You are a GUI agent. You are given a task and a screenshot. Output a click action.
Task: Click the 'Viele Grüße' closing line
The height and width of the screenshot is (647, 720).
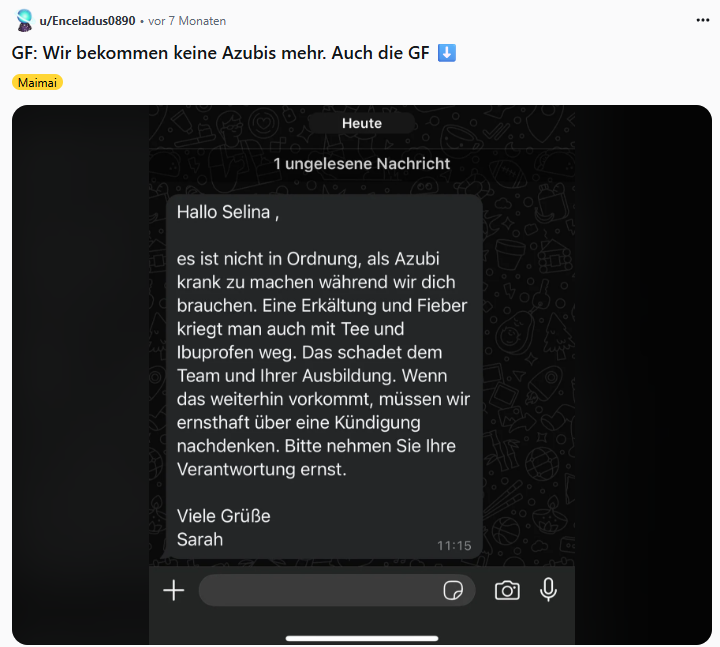tap(224, 516)
